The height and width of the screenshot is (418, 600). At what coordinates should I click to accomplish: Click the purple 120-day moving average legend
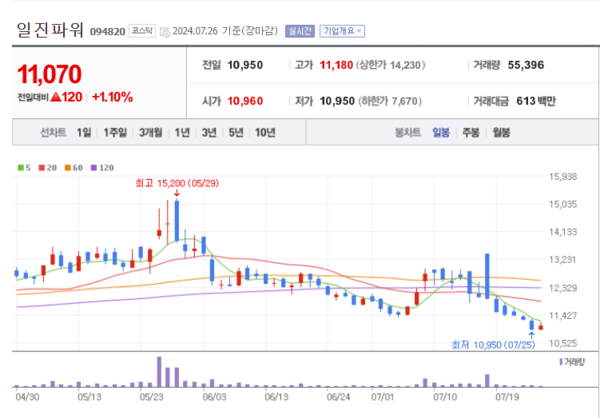coord(102,168)
